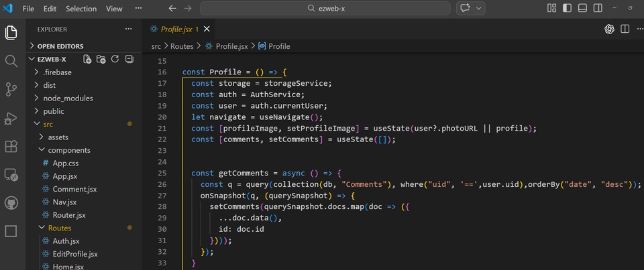
Task: Toggle the bottom panel layout
Action: (x=582, y=8)
